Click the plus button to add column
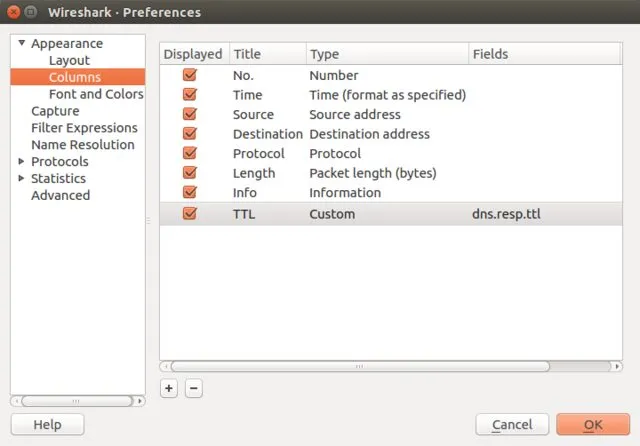Image resolution: width=640 pixels, height=446 pixels. coord(169,388)
